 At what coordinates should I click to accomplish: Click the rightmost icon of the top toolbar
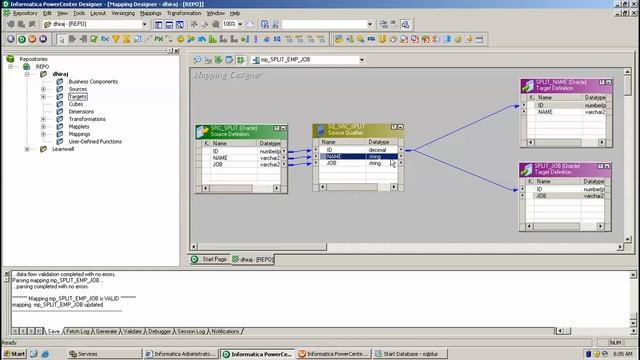tap(405, 24)
